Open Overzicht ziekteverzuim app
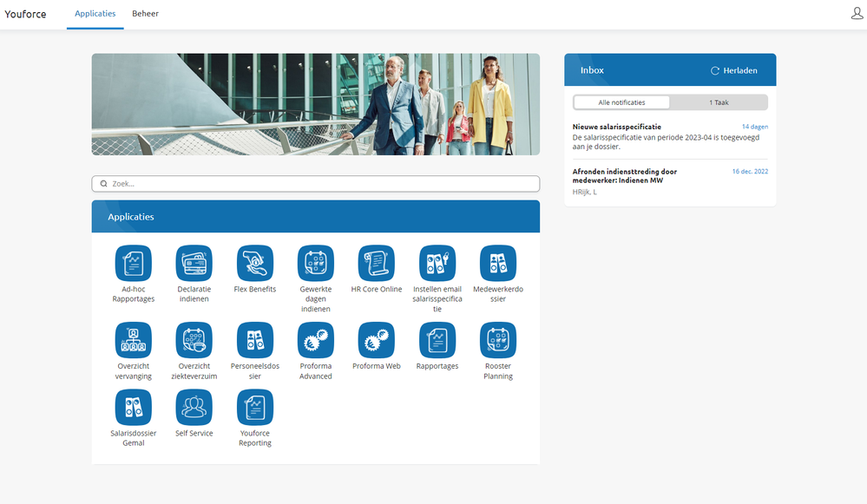Screen dimensions: 867x504 [x=194, y=340]
